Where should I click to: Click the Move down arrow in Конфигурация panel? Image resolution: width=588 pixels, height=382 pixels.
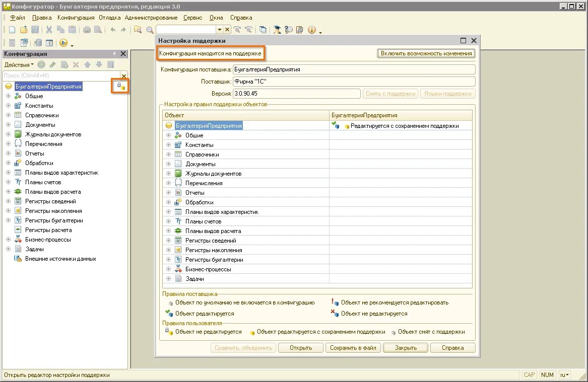(x=99, y=65)
